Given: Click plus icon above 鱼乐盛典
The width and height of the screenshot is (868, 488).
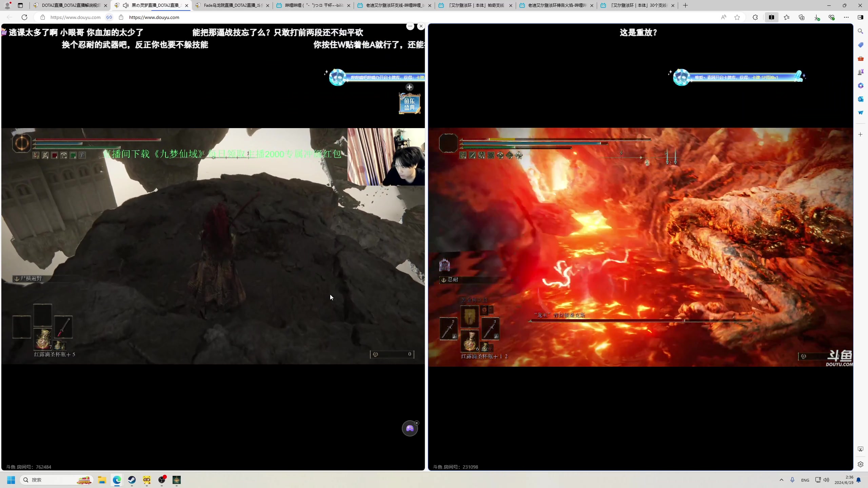Looking at the screenshot, I should tap(410, 87).
